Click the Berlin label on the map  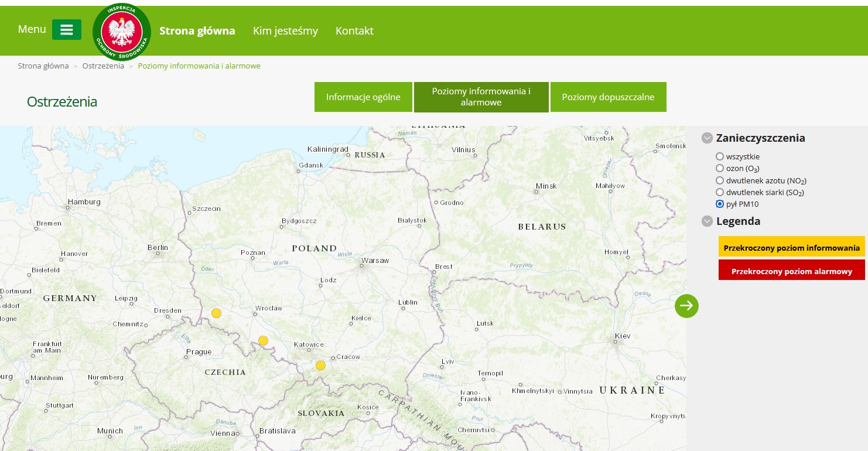[x=158, y=248]
